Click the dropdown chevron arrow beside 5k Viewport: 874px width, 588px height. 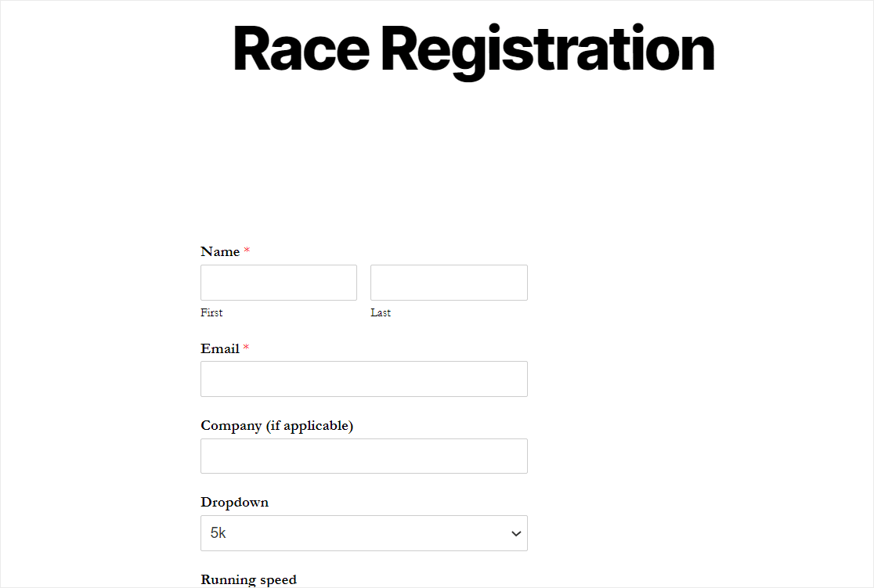(516, 533)
